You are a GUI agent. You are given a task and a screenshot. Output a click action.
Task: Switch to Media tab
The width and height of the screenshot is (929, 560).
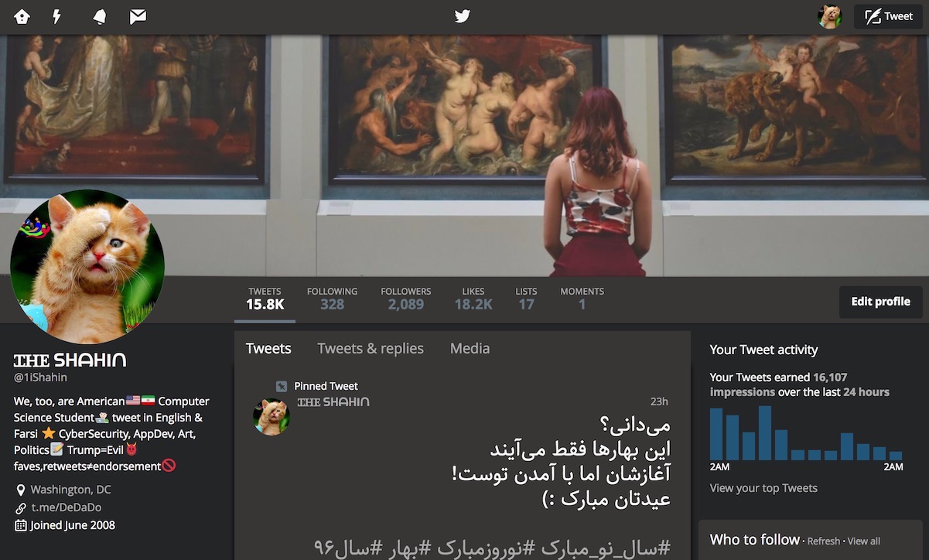point(470,349)
